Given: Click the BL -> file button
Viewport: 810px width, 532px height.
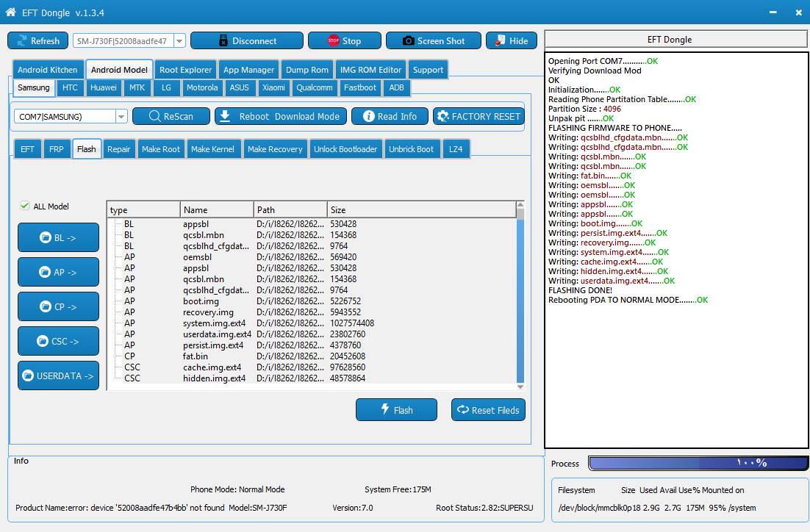Looking at the screenshot, I should tap(58, 237).
